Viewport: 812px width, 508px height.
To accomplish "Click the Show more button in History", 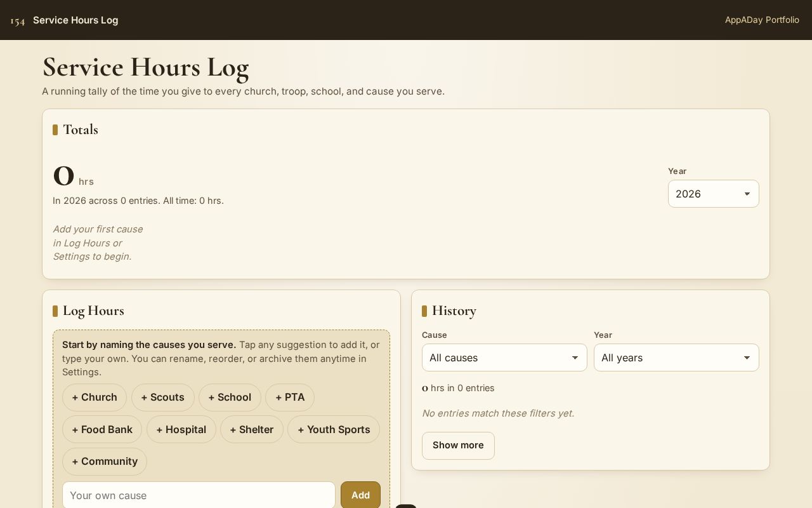I will click(x=458, y=445).
